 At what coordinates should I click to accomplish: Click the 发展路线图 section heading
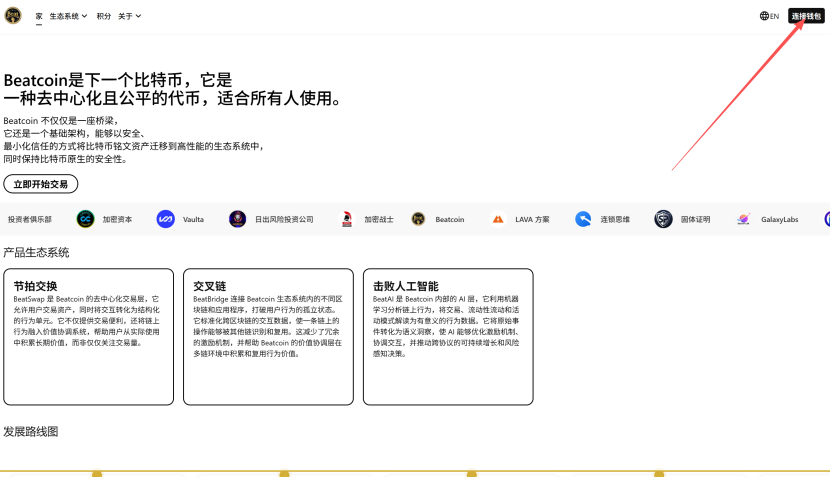coord(31,431)
